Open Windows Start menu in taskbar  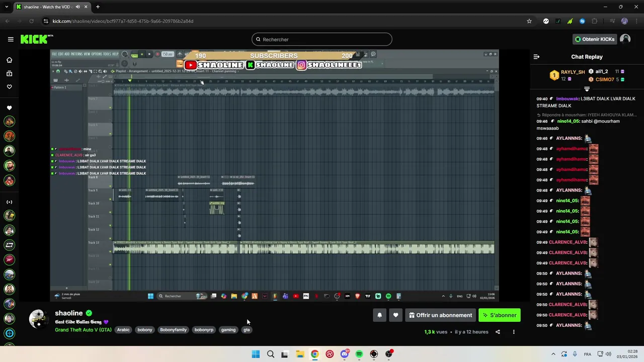pyautogui.click(x=256, y=354)
